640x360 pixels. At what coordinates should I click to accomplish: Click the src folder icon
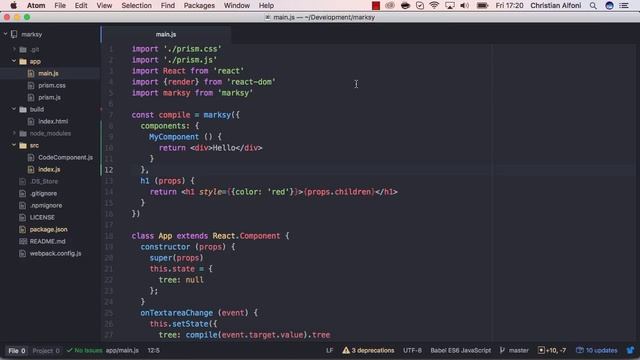pyautogui.click(x=23, y=145)
